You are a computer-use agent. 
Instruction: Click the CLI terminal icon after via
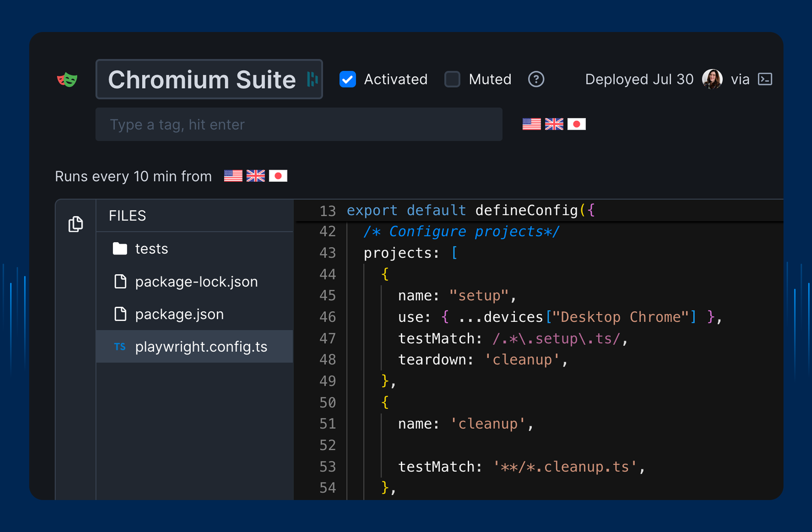click(x=765, y=79)
